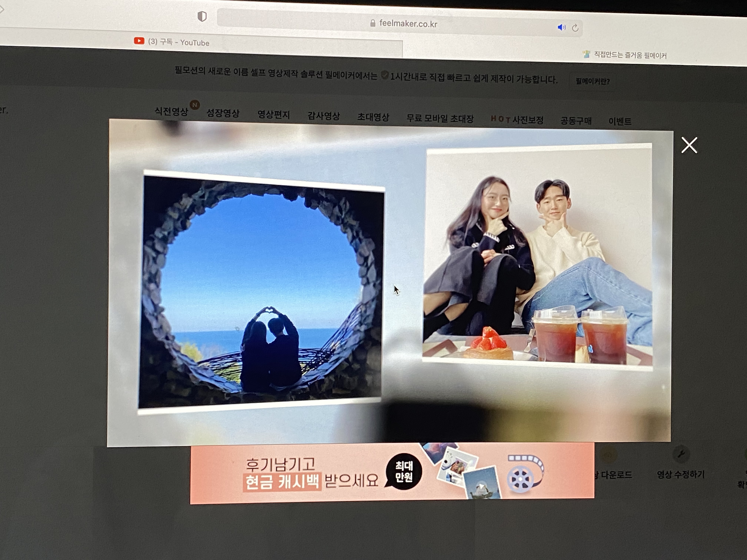Click the wrench icon above 영상 수정하기

point(681,454)
